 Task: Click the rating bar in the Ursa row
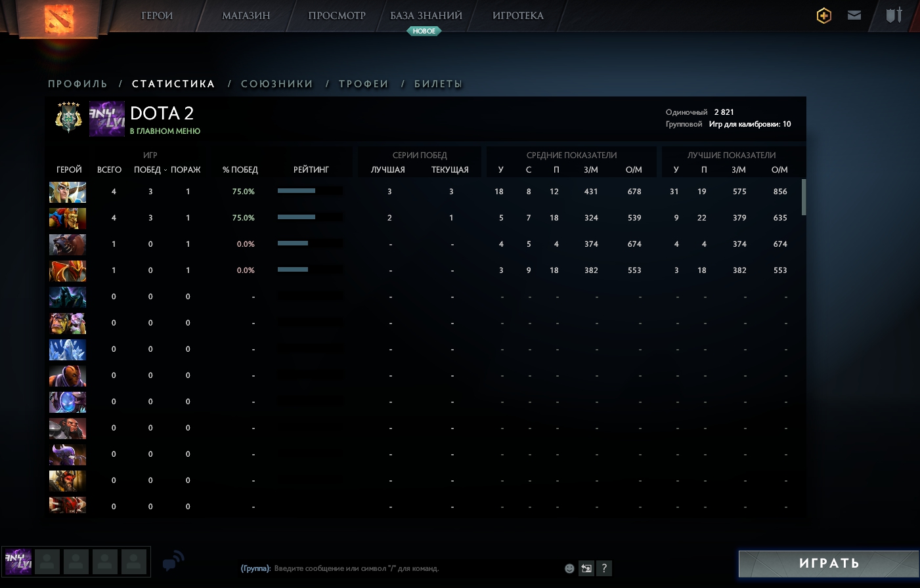click(310, 243)
